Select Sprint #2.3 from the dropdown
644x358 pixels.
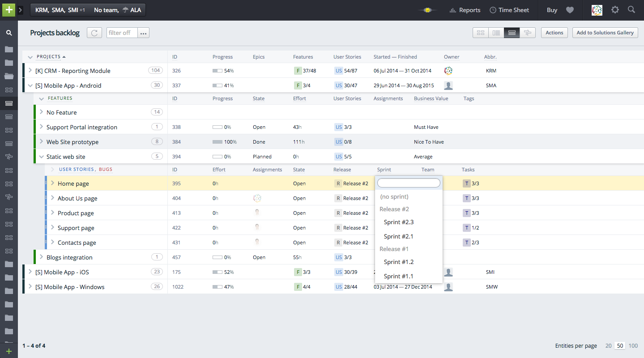pyautogui.click(x=398, y=222)
